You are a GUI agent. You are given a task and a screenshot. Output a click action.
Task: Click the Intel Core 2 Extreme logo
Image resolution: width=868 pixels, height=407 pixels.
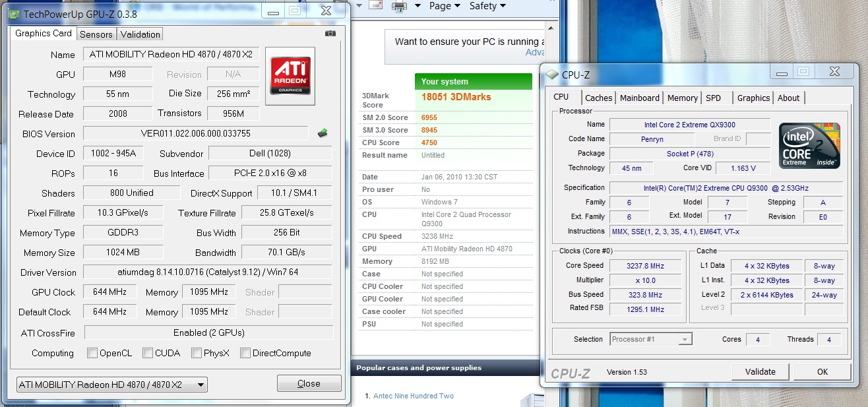pos(809,145)
